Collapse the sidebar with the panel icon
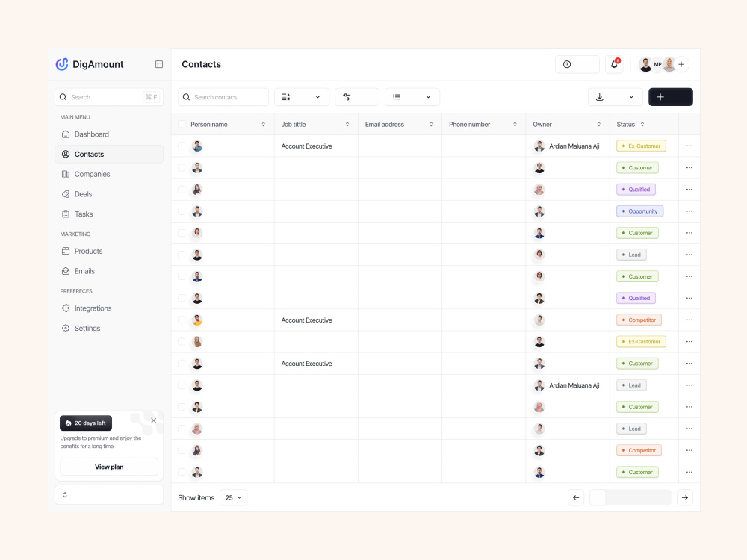747x560 pixels. pyautogui.click(x=159, y=64)
